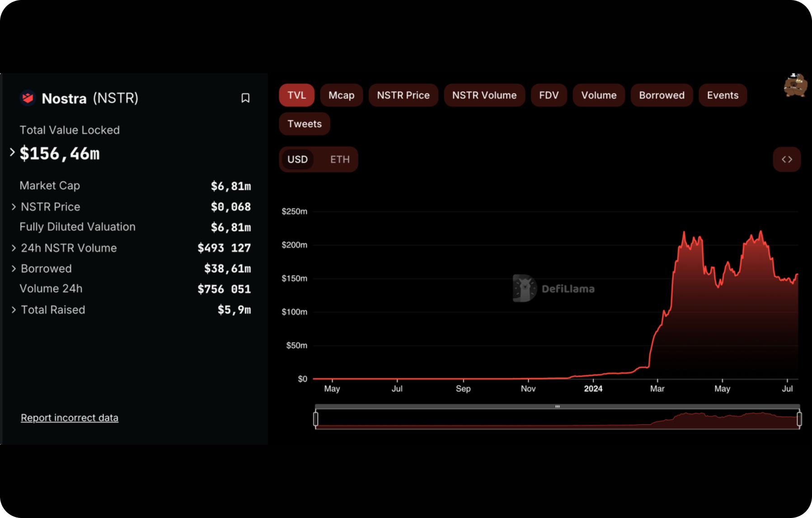Click the Nostra red logo icon
812x518 pixels.
[28, 98]
